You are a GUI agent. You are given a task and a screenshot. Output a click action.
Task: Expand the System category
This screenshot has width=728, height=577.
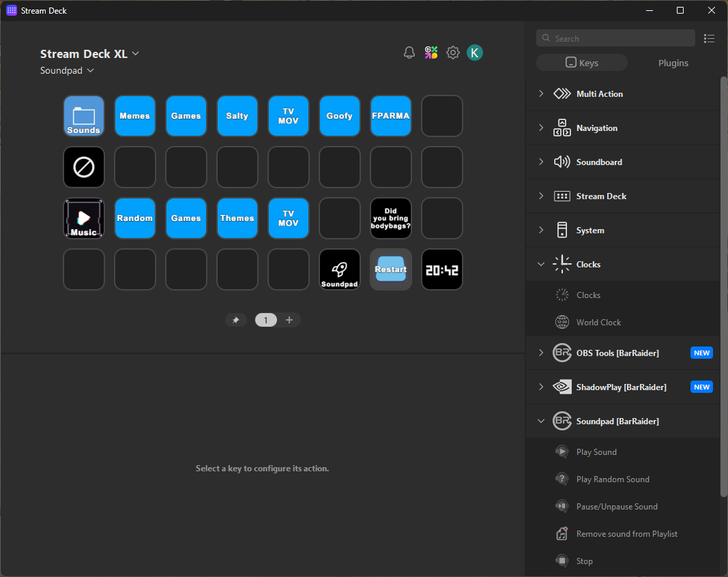point(623,231)
